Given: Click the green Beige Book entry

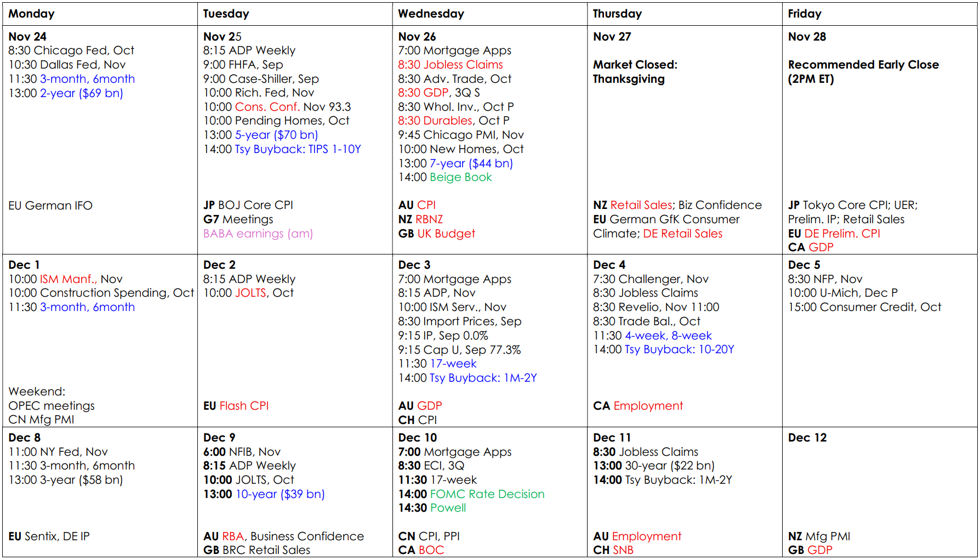Looking at the screenshot, I should tap(460, 177).
